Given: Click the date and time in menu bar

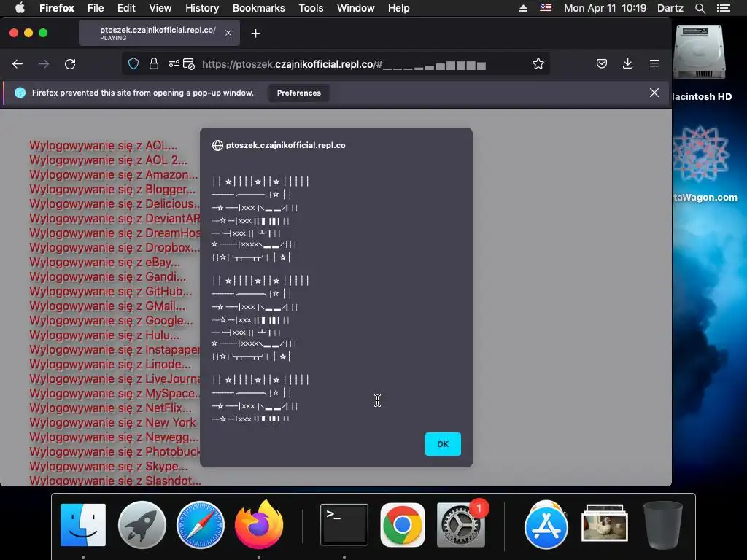Looking at the screenshot, I should [x=605, y=8].
